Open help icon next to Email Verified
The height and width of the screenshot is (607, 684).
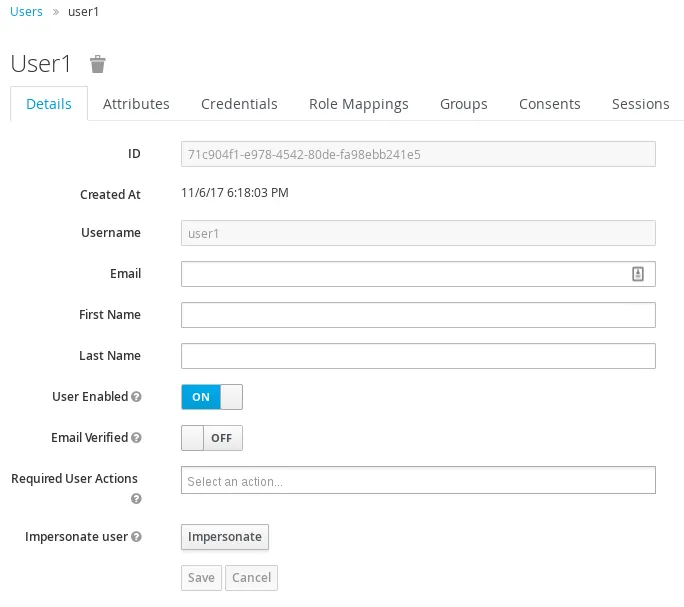click(x=136, y=438)
